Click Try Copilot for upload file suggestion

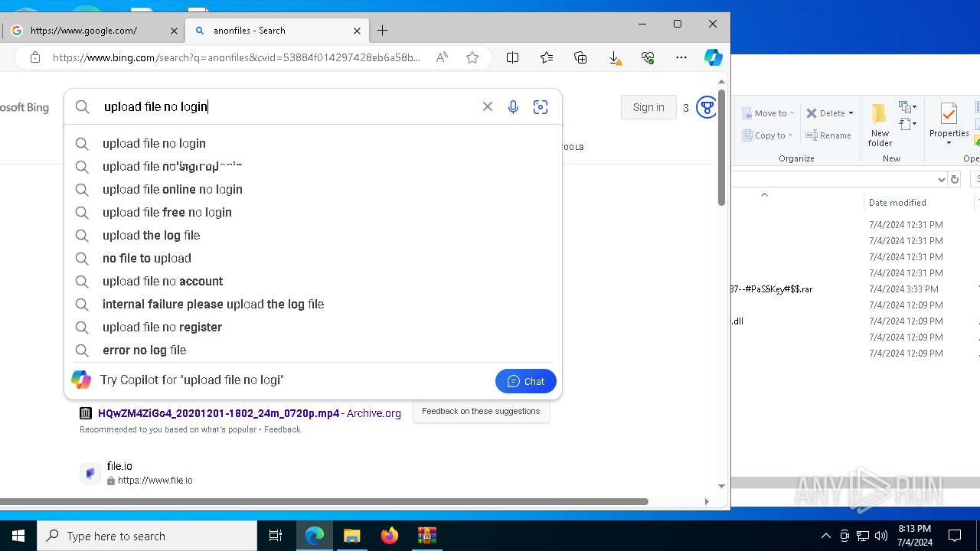coord(191,380)
